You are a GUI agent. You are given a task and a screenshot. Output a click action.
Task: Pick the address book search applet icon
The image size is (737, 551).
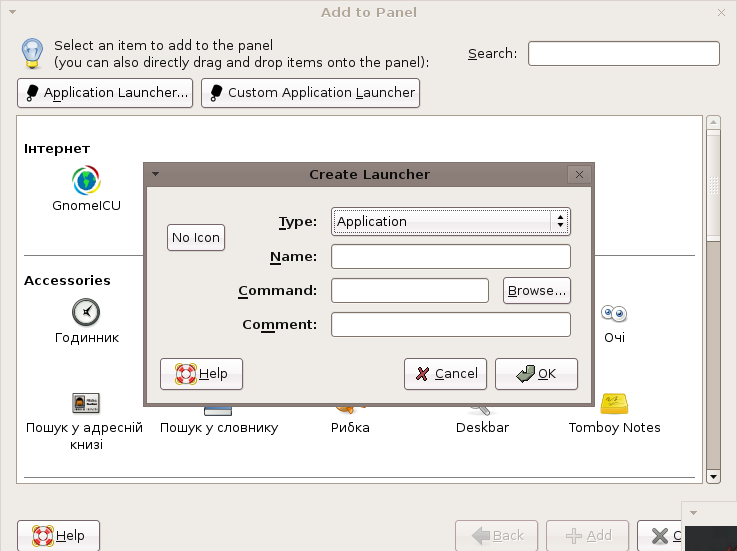[85, 403]
